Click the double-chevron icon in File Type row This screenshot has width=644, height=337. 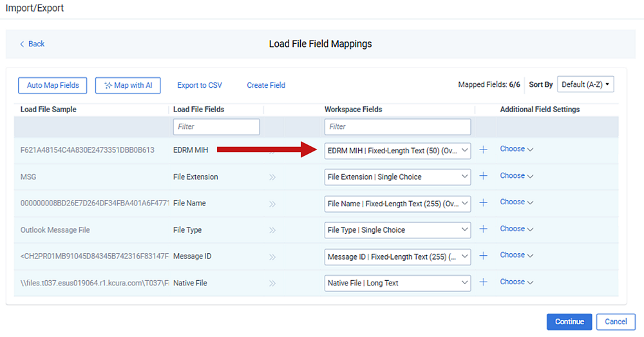[272, 230]
